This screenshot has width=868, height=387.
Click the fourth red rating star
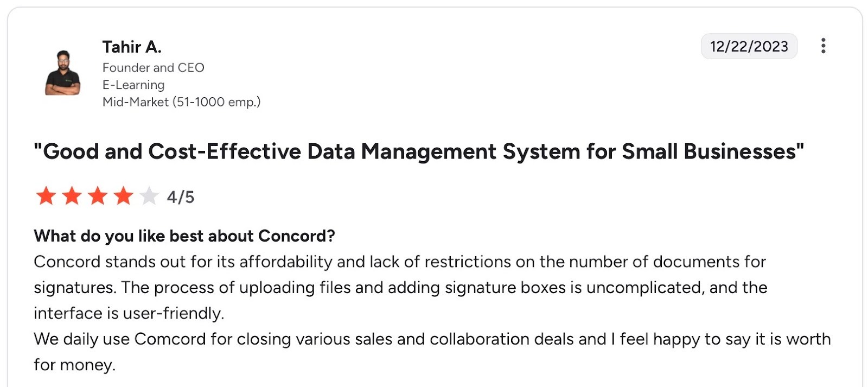point(124,196)
